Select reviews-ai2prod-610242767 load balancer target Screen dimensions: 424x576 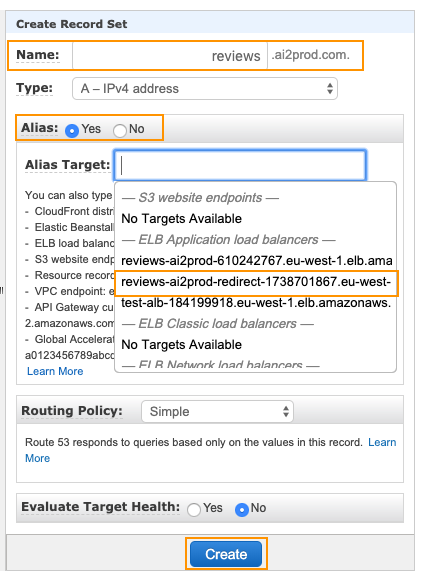pos(256,260)
